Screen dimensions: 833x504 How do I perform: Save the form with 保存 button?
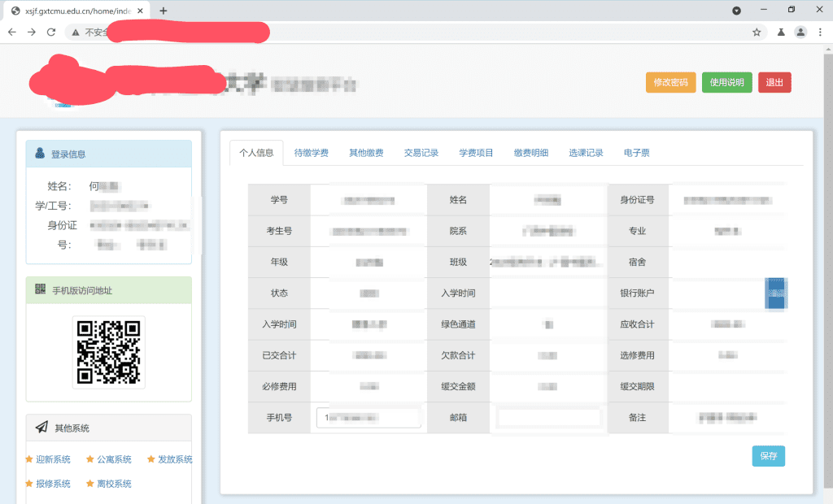tap(768, 456)
